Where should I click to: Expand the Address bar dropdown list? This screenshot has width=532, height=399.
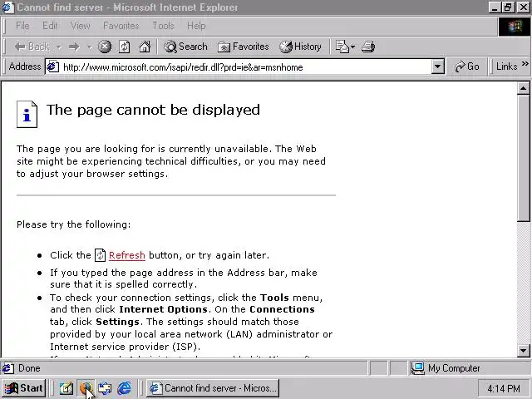(x=438, y=66)
